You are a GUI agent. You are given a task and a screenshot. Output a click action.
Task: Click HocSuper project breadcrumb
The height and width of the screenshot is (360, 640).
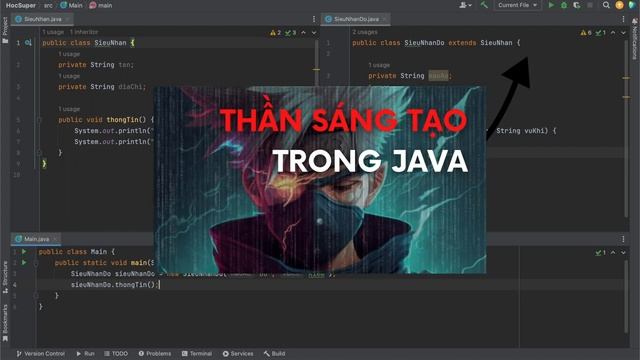pos(21,5)
